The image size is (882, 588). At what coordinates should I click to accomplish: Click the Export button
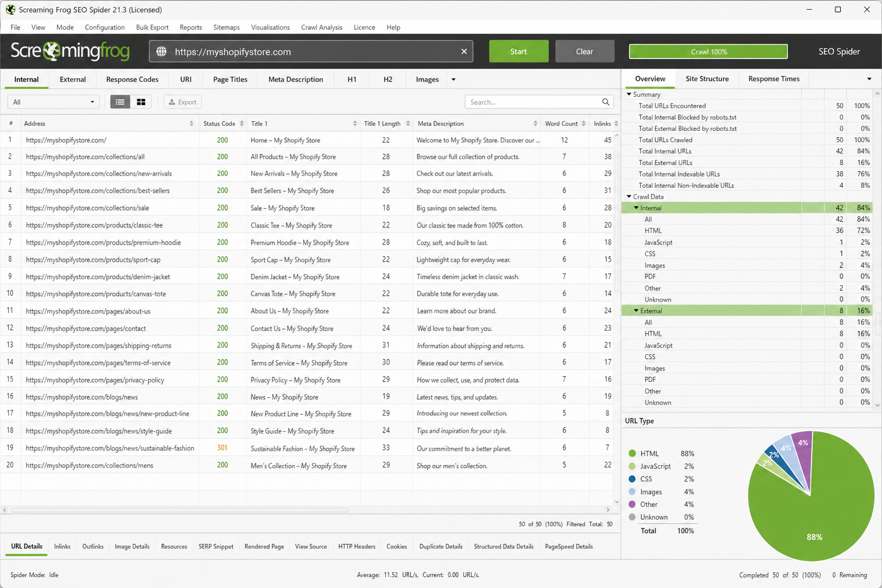[183, 102]
